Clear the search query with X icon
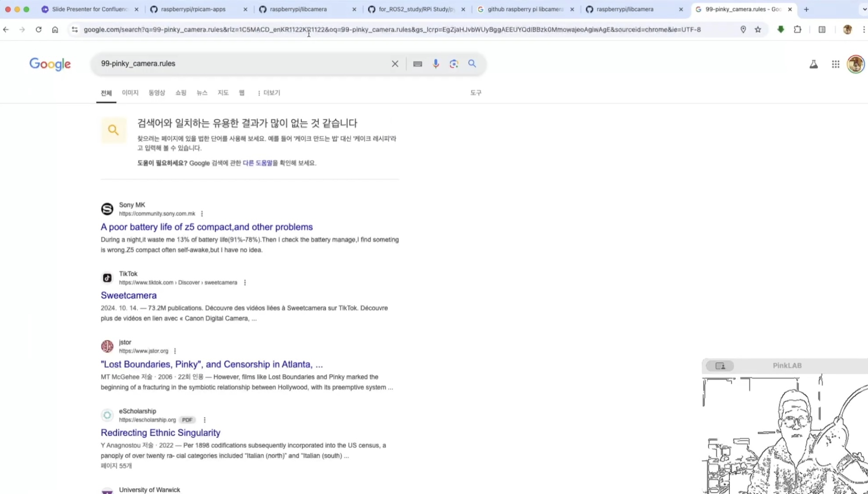 pos(395,64)
